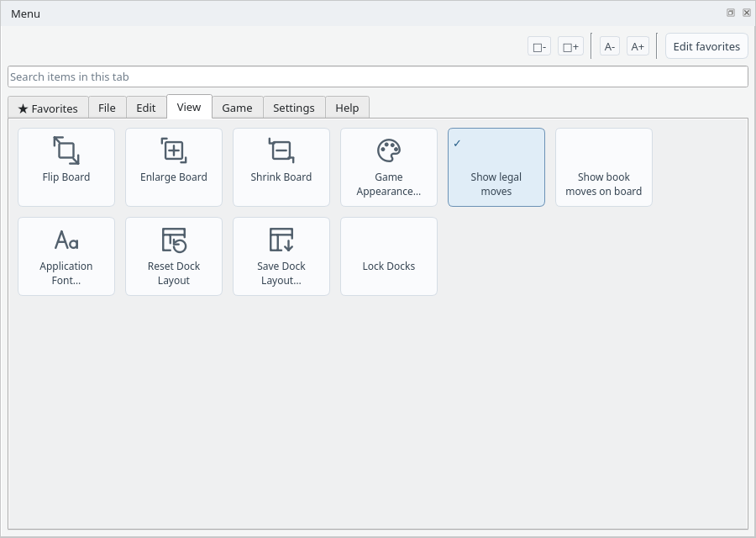
Task: Close the Menu dock panel
Action: coord(747,13)
